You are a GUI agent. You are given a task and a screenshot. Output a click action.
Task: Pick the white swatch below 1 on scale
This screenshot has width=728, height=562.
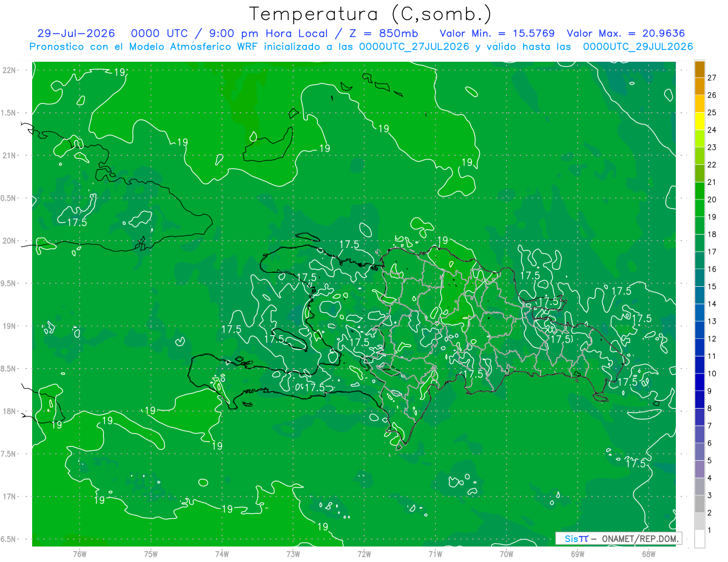699,539
